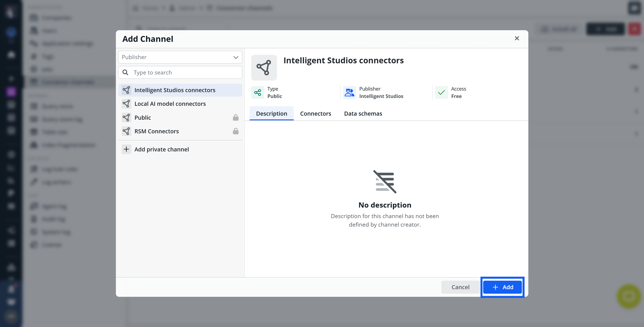Viewport: 644px width, 327px height.
Task: Click the plus icon for private channel
Action: click(127, 149)
